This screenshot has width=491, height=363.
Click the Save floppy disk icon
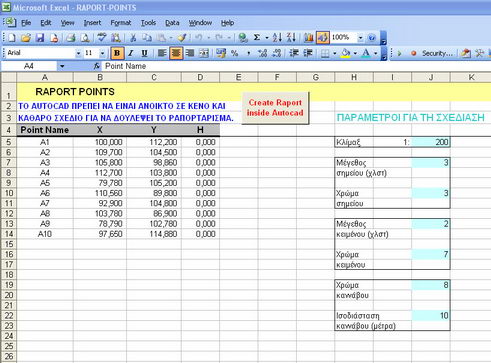point(40,38)
